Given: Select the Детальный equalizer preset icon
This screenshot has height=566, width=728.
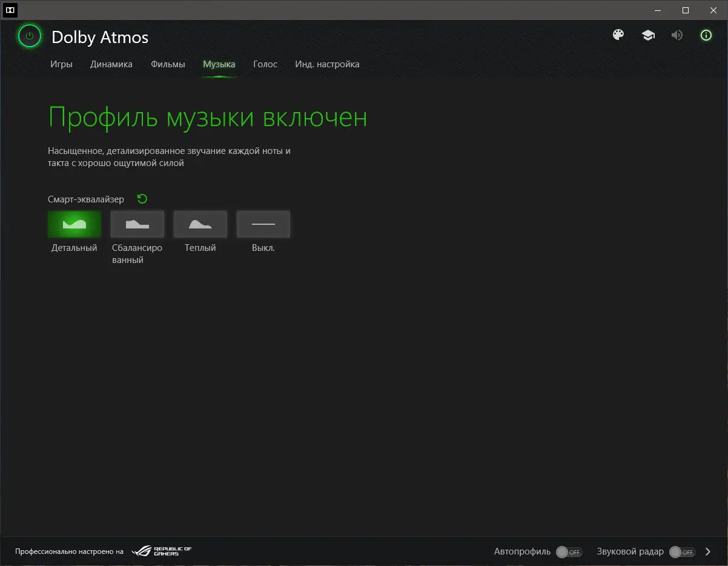Looking at the screenshot, I should [74, 224].
